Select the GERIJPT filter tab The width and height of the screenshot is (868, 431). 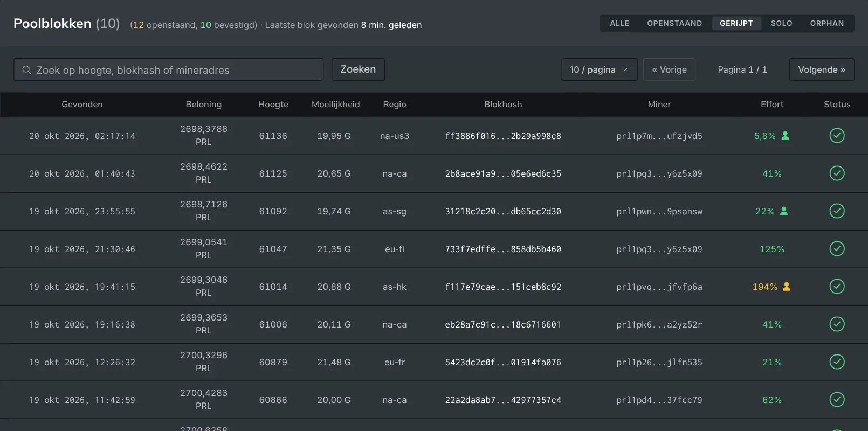(x=736, y=23)
